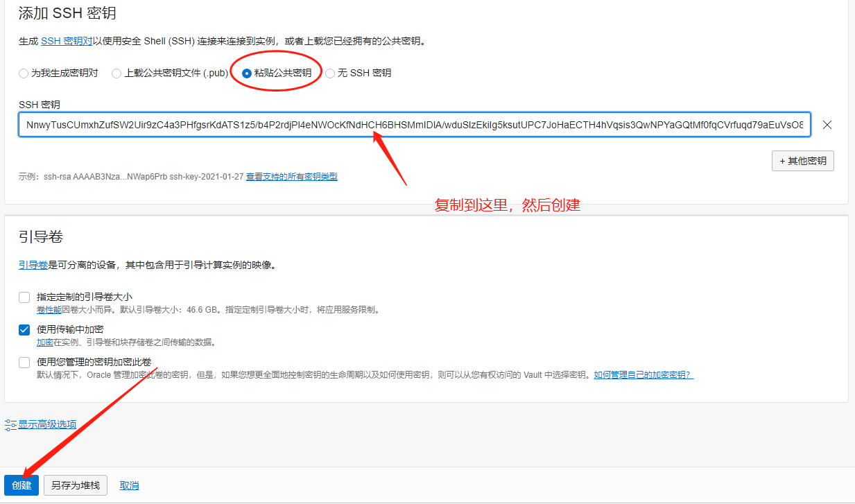Click the 引导卷 section heading
855x504 pixels.
pyautogui.click(x=41, y=236)
